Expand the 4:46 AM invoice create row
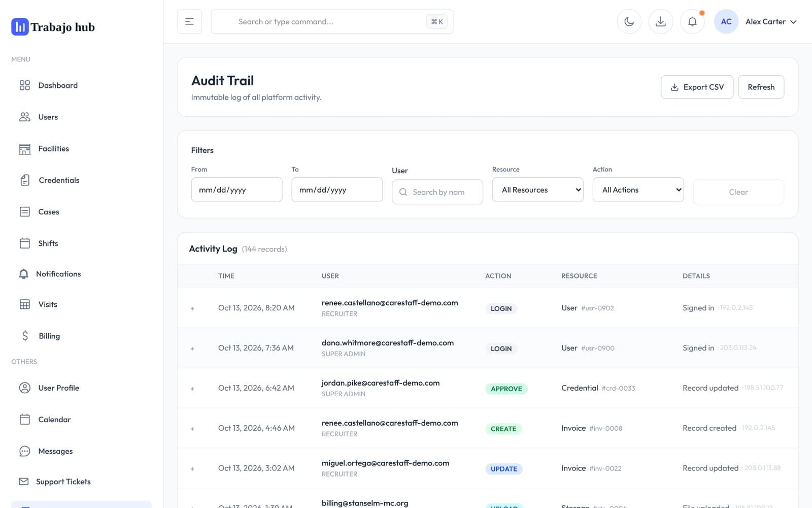Image resolution: width=812 pixels, height=508 pixels. click(192, 429)
